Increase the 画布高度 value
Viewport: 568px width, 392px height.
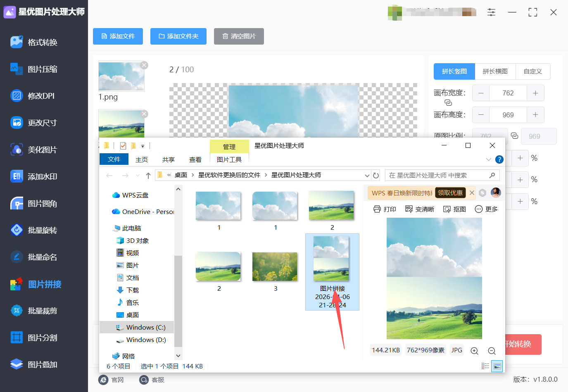pos(535,115)
